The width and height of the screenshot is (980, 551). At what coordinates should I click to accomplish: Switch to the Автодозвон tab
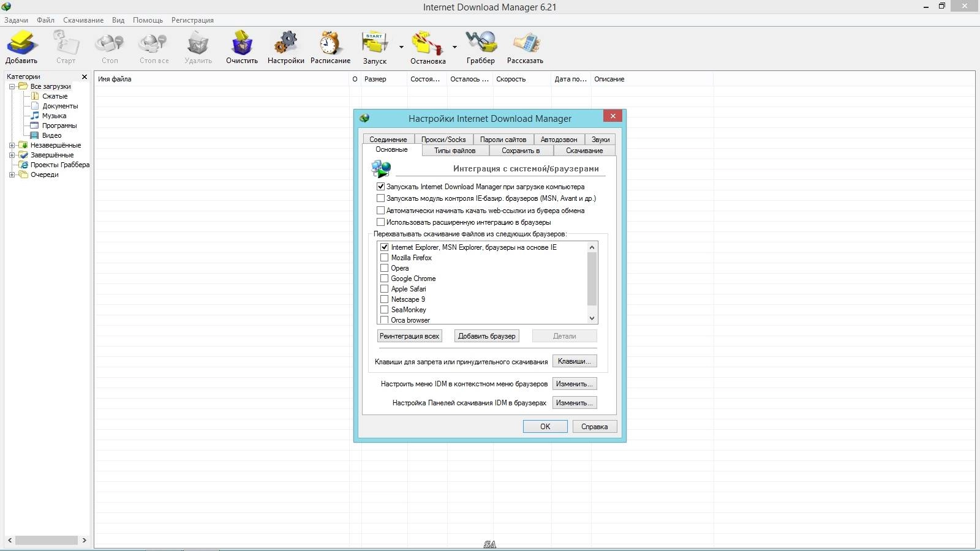(x=559, y=140)
